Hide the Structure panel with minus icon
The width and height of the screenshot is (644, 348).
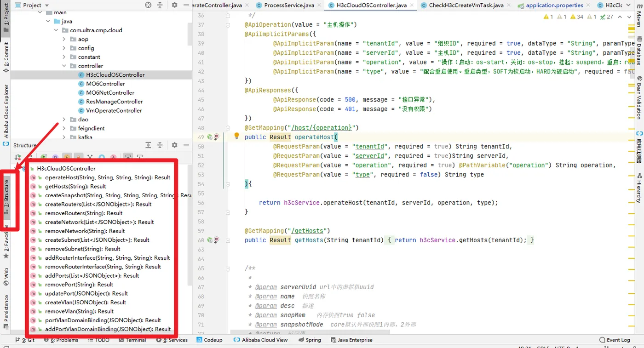(186, 145)
